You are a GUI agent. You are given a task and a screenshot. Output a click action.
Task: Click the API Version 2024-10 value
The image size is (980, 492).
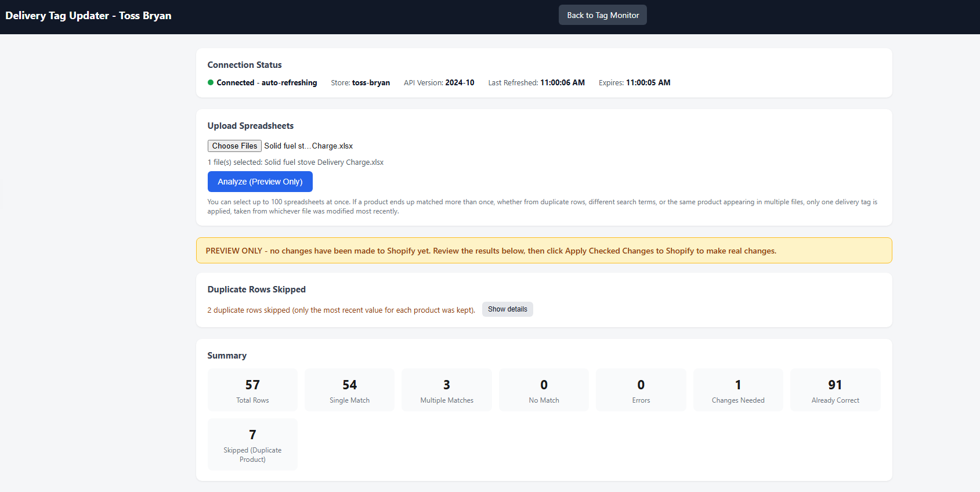(460, 83)
